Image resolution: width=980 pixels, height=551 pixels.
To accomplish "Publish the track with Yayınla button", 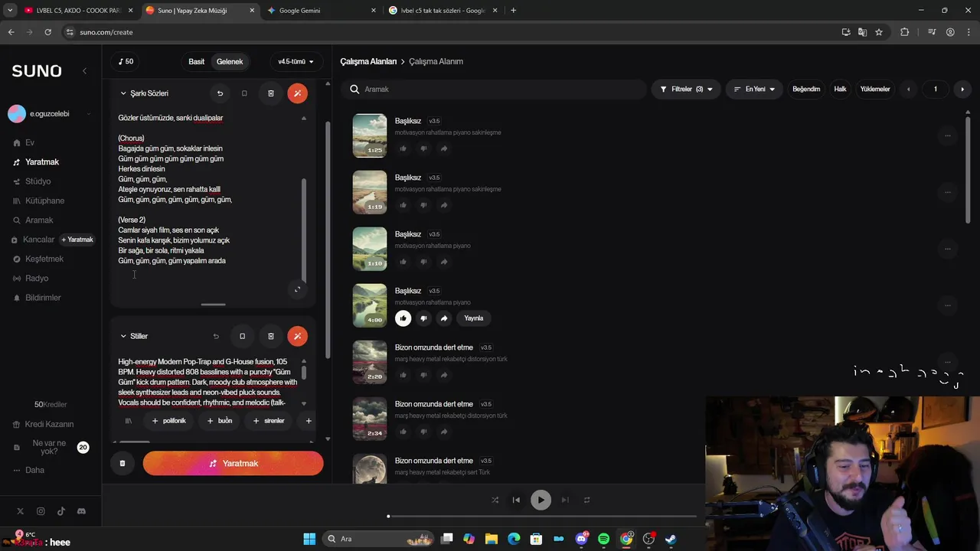I will tap(474, 318).
